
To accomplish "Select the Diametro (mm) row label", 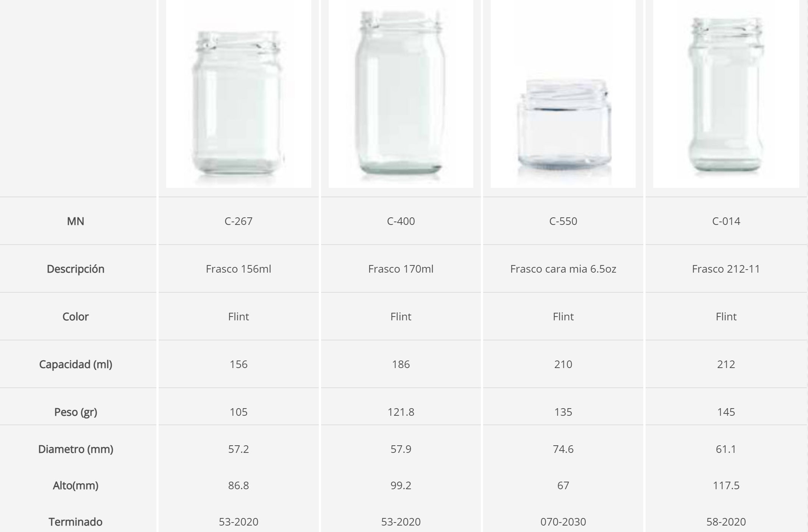I will 76,449.
